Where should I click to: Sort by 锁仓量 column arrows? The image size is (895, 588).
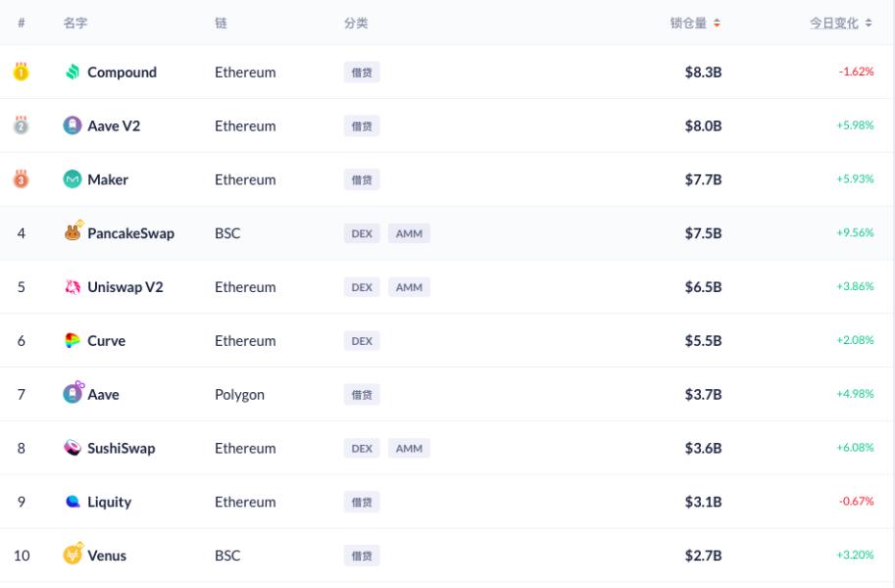pos(717,24)
